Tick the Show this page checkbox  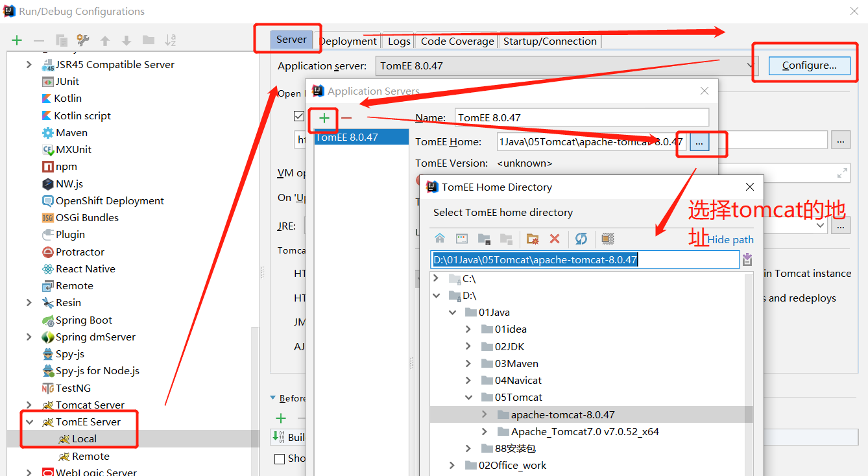pos(280,458)
